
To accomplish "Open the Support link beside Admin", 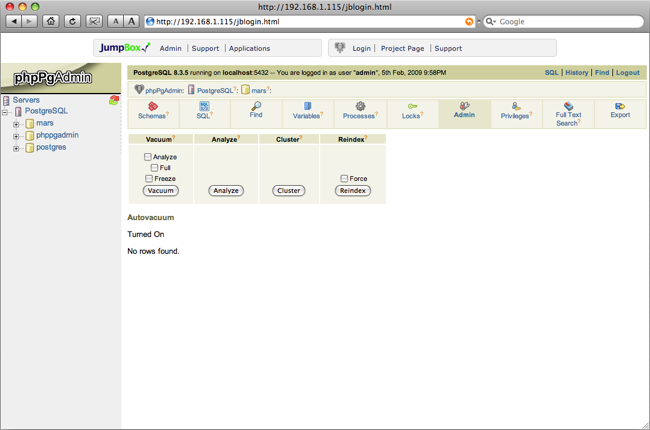I will [x=205, y=49].
